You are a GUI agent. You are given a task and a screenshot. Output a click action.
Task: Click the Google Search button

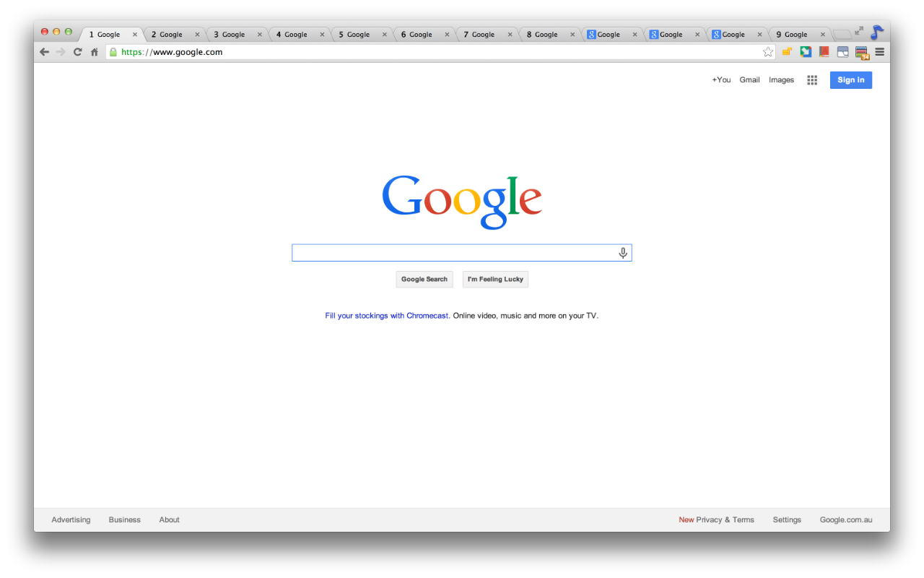(x=424, y=280)
